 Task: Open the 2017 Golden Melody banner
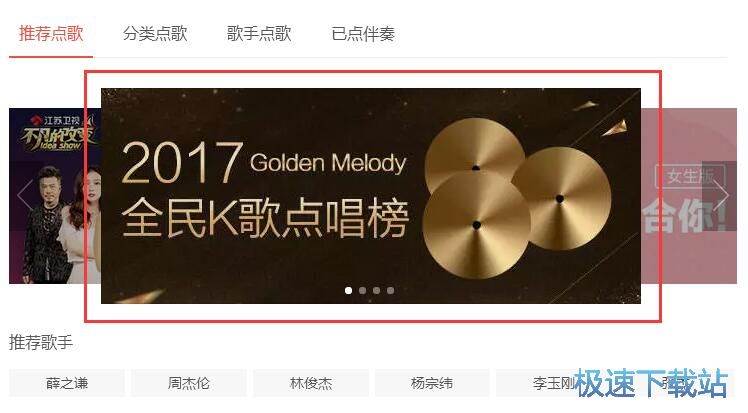371,196
